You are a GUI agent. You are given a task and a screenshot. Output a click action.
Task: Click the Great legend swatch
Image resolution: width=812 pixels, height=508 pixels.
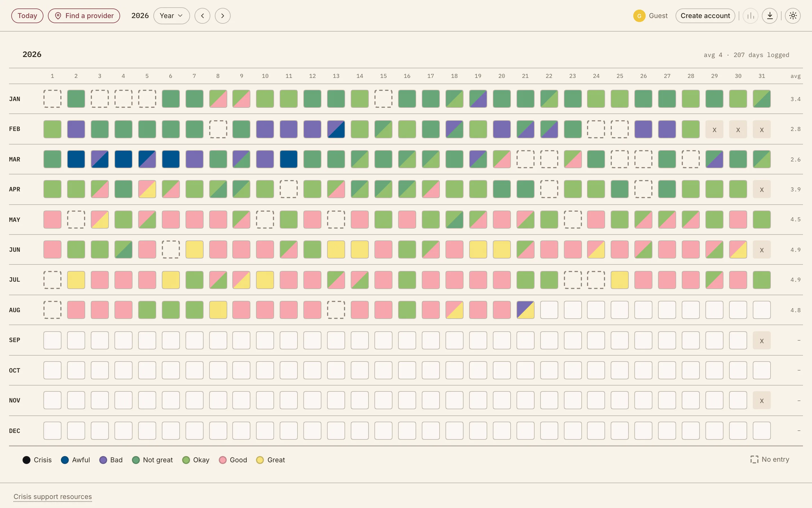[x=260, y=460]
